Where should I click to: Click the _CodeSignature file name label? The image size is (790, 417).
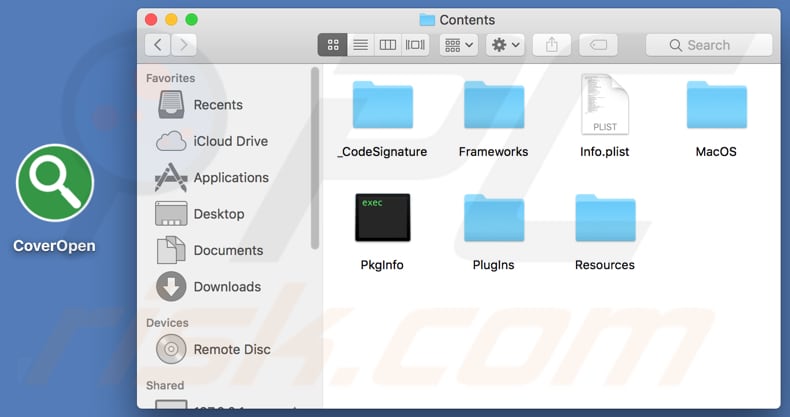382,152
